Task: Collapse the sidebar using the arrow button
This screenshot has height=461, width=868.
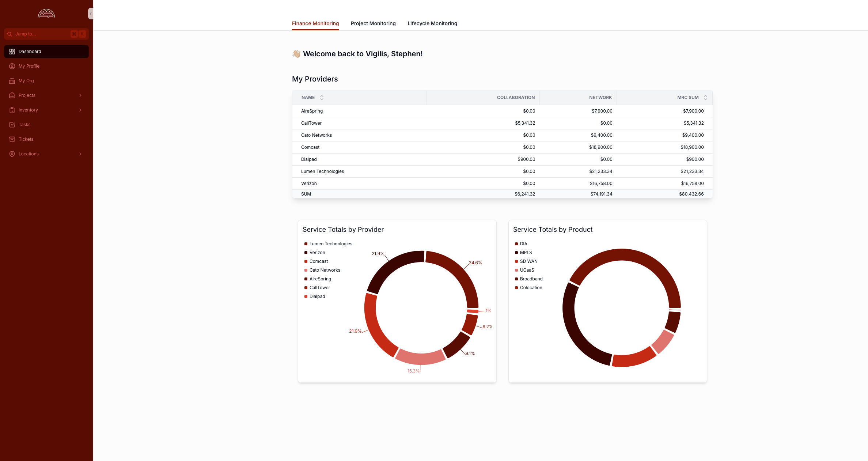Action: click(x=90, y=14)
